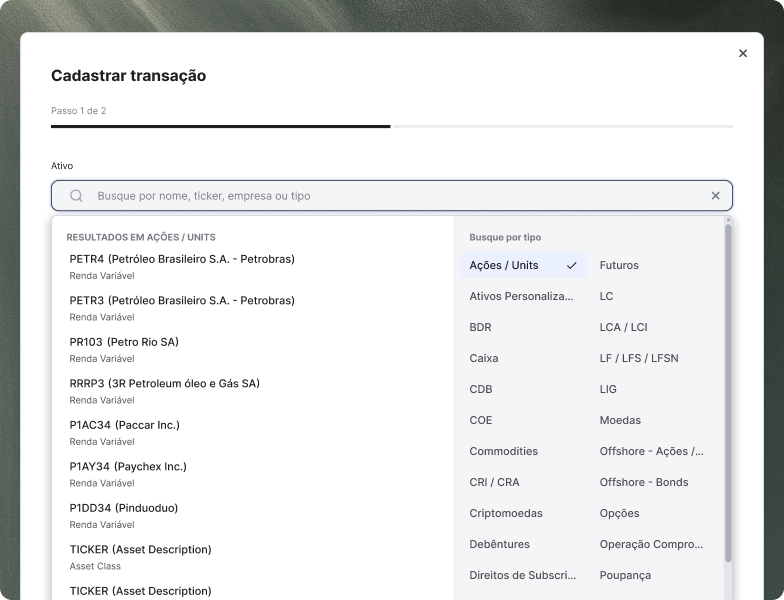
Task: Close the Cadastrar transação dialog
Action: point(742,54)
